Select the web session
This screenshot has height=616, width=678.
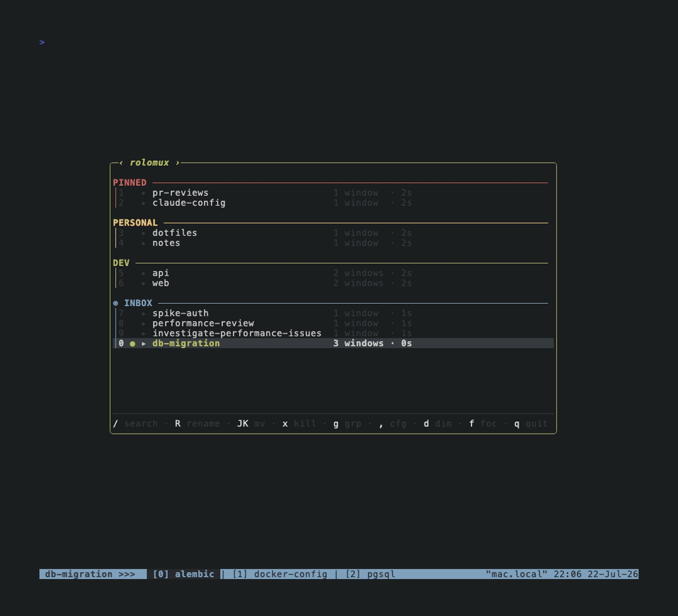click(x=333, y=283)
